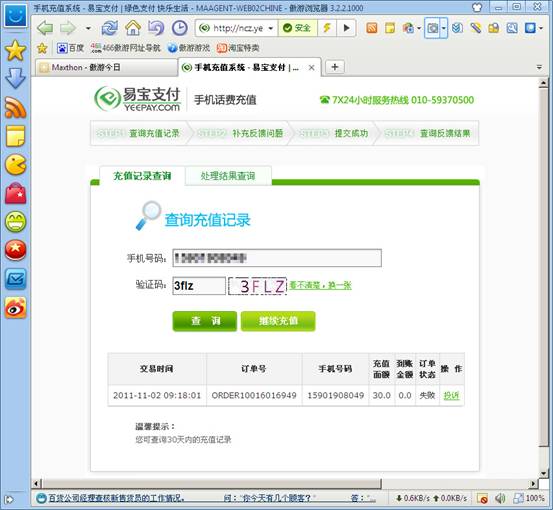Click the 易宝支付 YEEPAY.COM logo
553x510 pixels.
[138, 99]
